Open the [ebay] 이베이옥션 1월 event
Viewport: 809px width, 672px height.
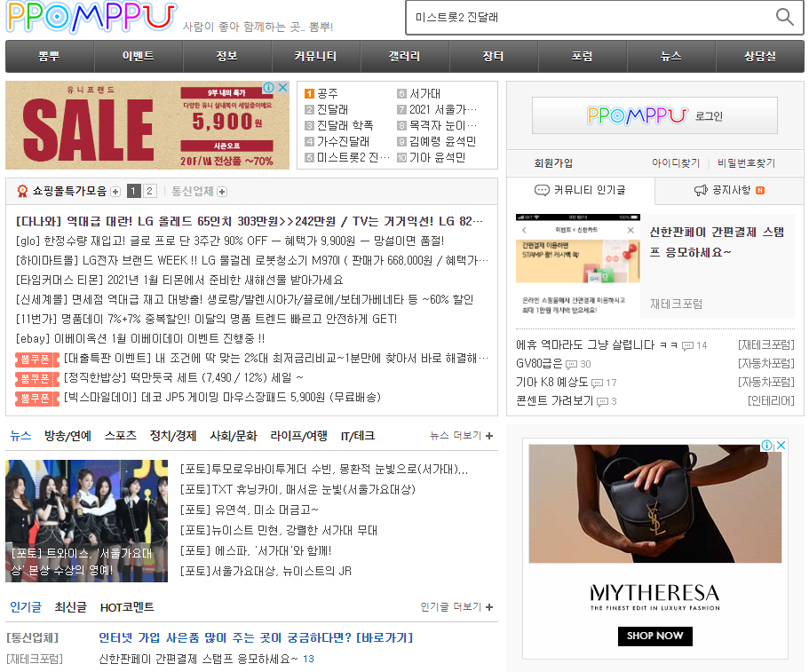140,339
